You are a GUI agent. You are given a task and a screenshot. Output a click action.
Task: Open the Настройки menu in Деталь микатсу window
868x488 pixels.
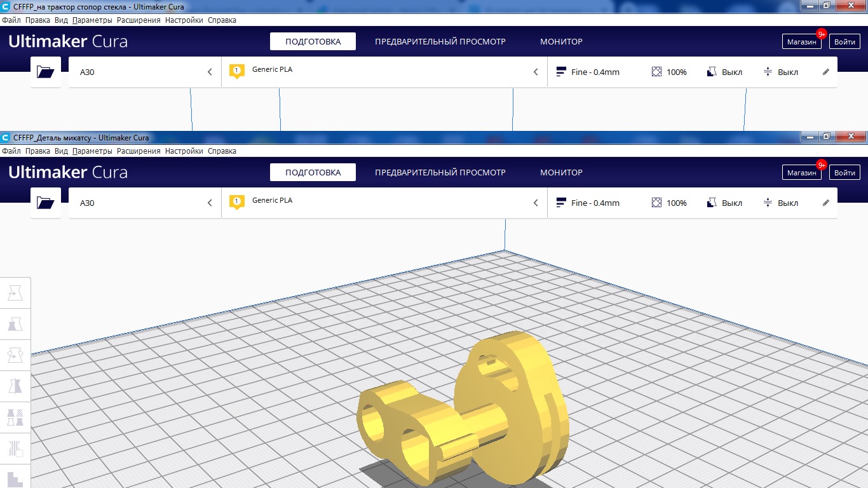click(184, 151)
